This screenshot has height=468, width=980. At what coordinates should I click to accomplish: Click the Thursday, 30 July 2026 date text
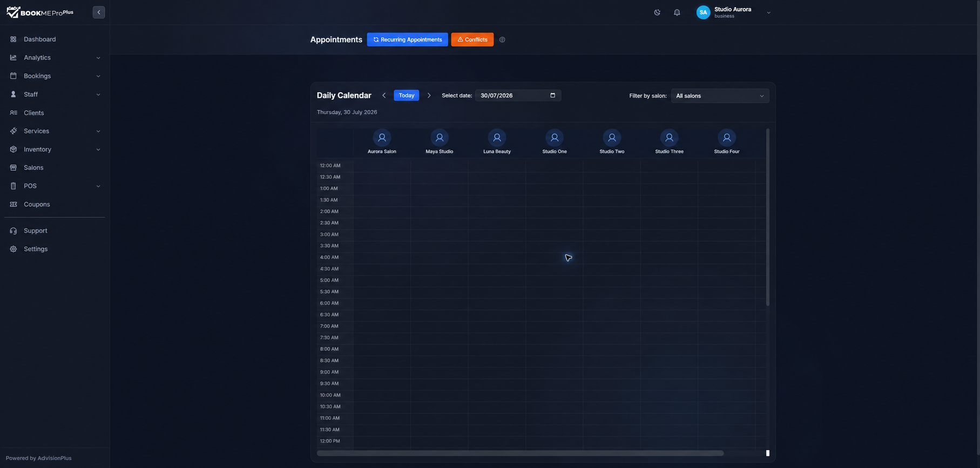tap(347, 112)
